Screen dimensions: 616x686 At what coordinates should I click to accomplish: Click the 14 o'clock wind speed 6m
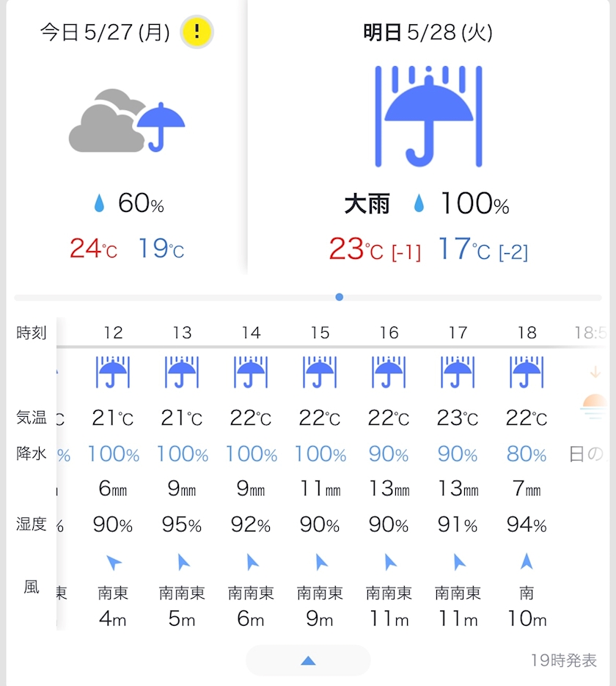tap(251, 619)
